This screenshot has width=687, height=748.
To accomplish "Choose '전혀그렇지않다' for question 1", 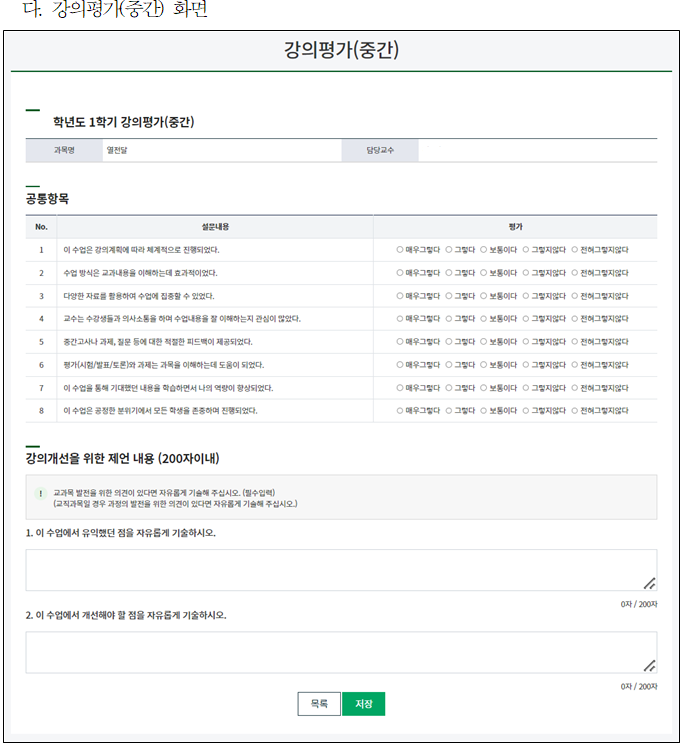I will pyautogui.click(x=574, y=249).
